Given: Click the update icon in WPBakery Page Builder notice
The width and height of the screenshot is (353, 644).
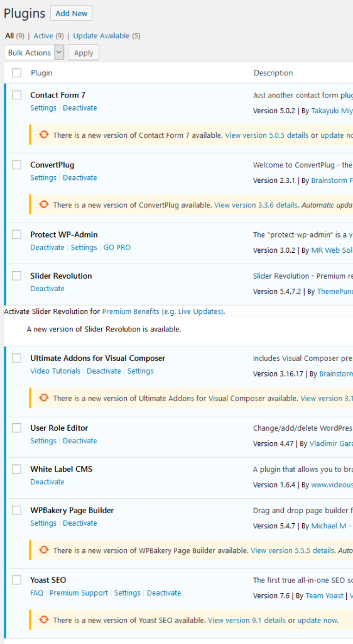Looking at the screenshot, I should [x=43, y=550].
